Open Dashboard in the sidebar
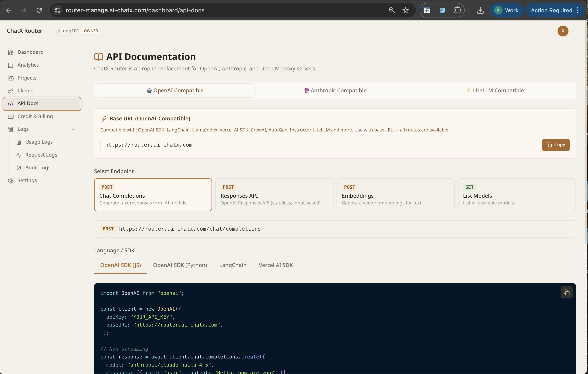 coord(42,52)
